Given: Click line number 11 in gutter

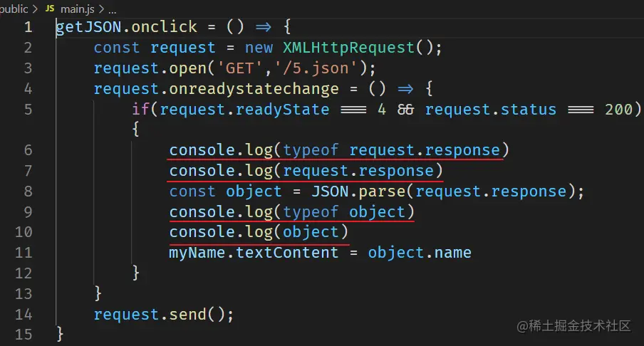Looking at the screenshot, I should (x=24, y=253).
